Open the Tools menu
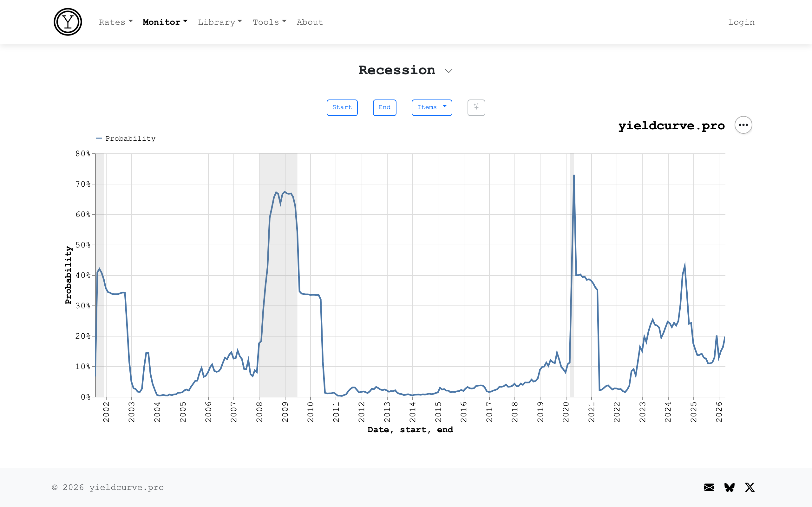The height and width of the screenshot is (507, 812). click(x=269, y=22)
